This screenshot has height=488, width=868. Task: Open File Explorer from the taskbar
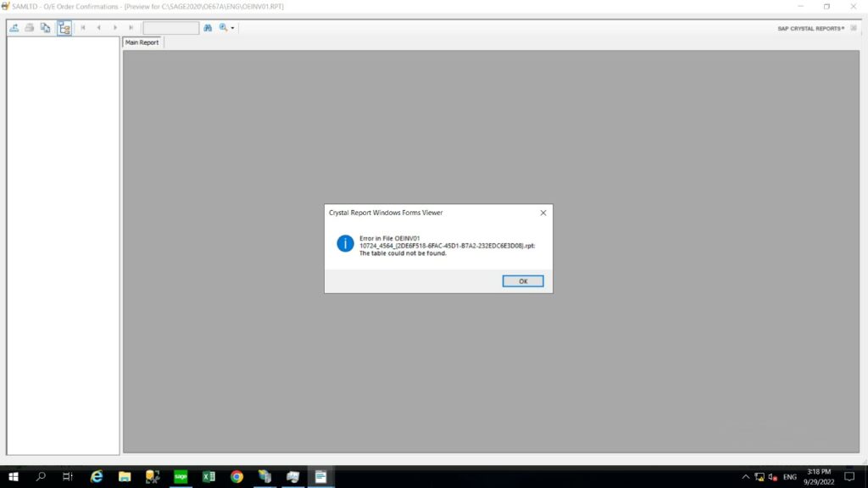coord(125,477)
